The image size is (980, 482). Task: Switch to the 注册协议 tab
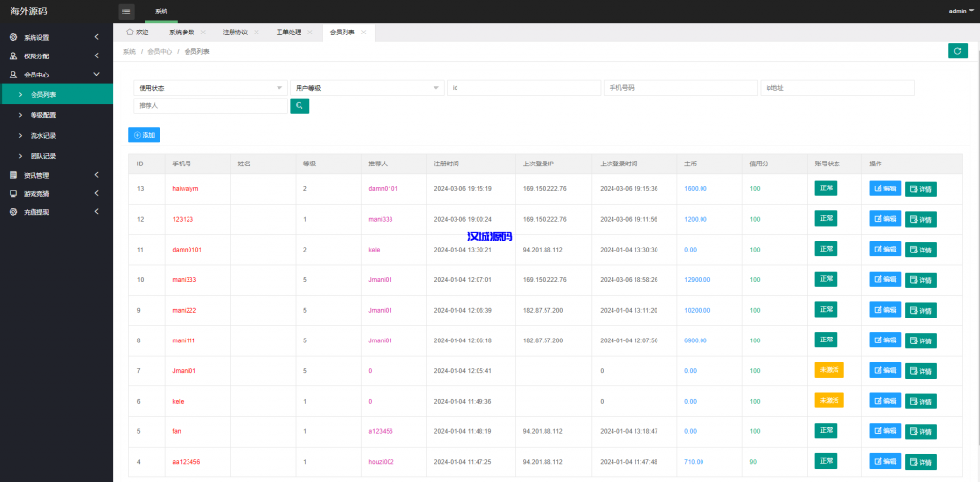point(234,33)
